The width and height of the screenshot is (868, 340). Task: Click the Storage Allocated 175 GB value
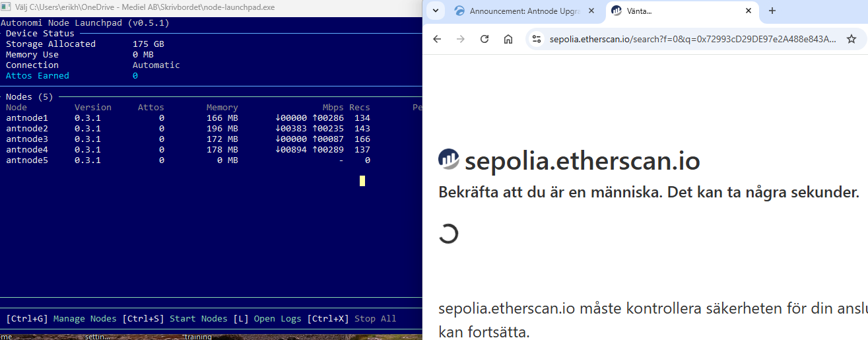[149, 44]
